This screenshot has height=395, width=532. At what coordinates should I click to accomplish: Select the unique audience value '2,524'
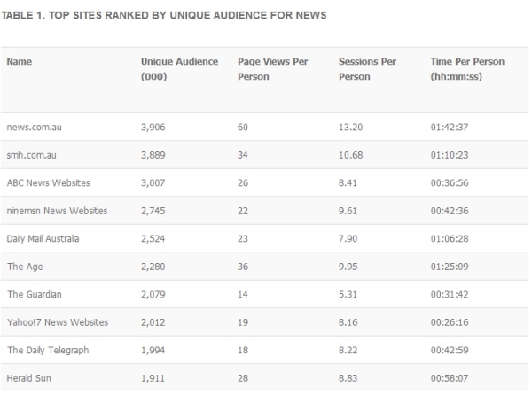coord(153,239)
